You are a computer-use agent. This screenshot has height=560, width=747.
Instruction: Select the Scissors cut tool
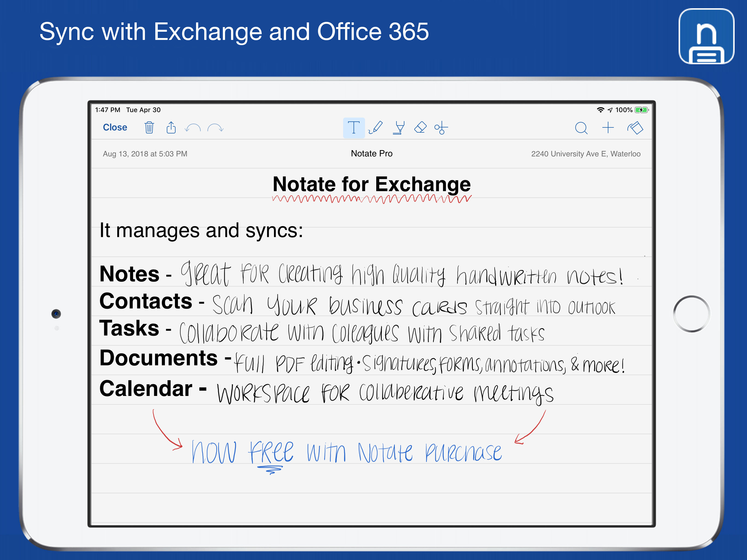point(441,128)
